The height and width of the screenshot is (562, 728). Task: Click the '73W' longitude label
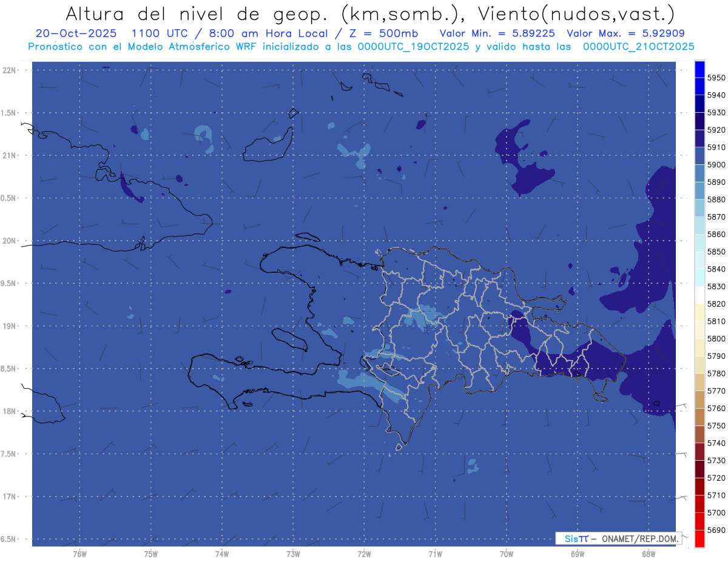point(293,554)
